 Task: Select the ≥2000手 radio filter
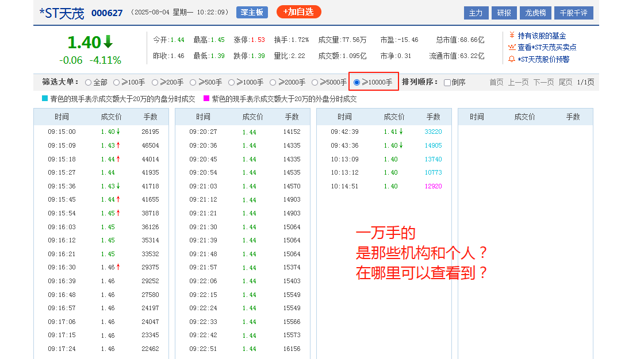tap(273, 83)
